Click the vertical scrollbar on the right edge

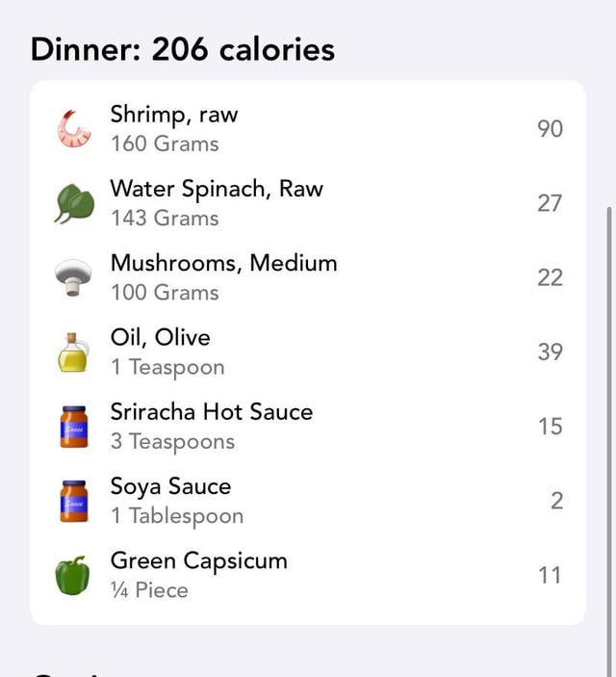609,440
